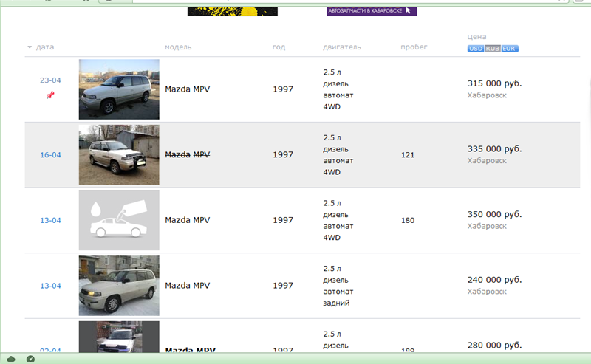Click Хабаровск under the 240 000 руб. price
This screenshot has width=591, height=364.
coord(487,292)
